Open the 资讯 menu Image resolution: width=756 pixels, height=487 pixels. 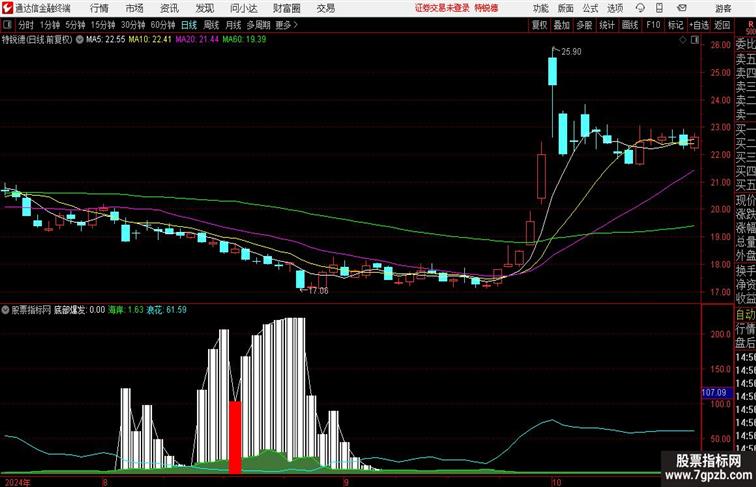tap(169, 8)
